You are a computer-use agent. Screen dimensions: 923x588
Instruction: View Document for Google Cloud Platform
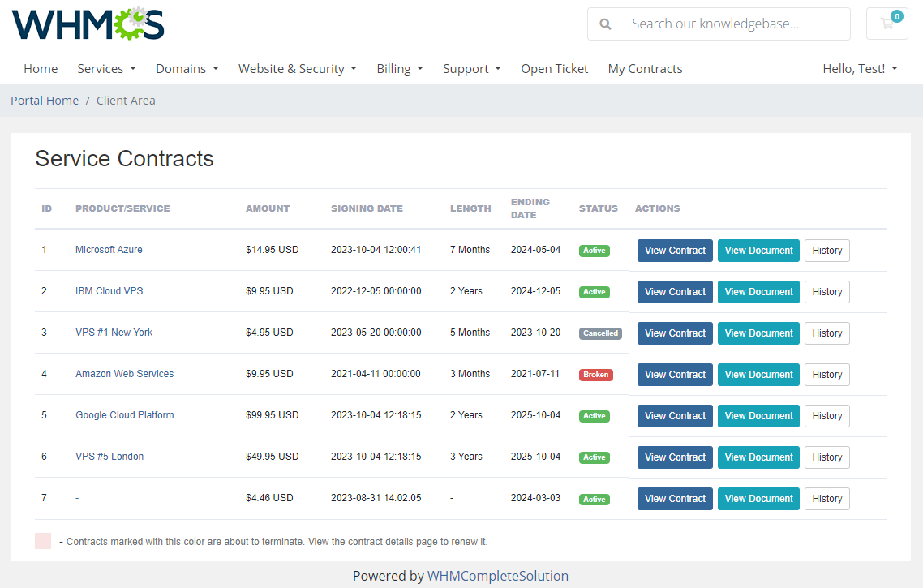pos(759,415)
